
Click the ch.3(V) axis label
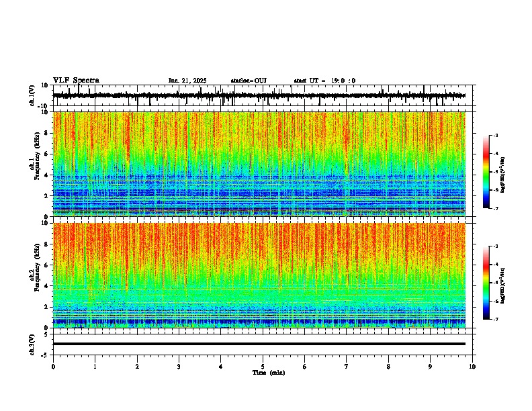pyautogui.click(x=32, y=345)
